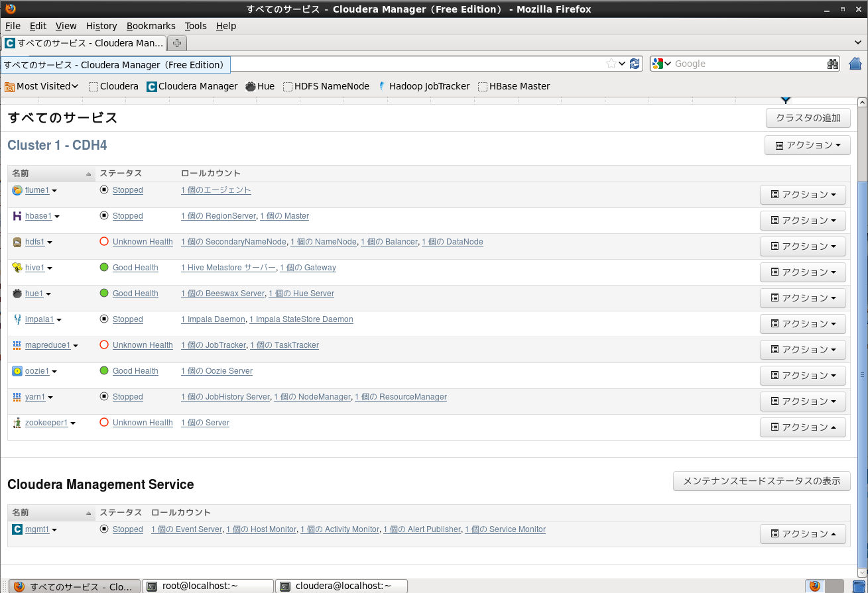Viewport: 868px width, 593px height.
Task: Switch to cloudera@localhost terminal in taskbar
Action: [x=341, y=586]
